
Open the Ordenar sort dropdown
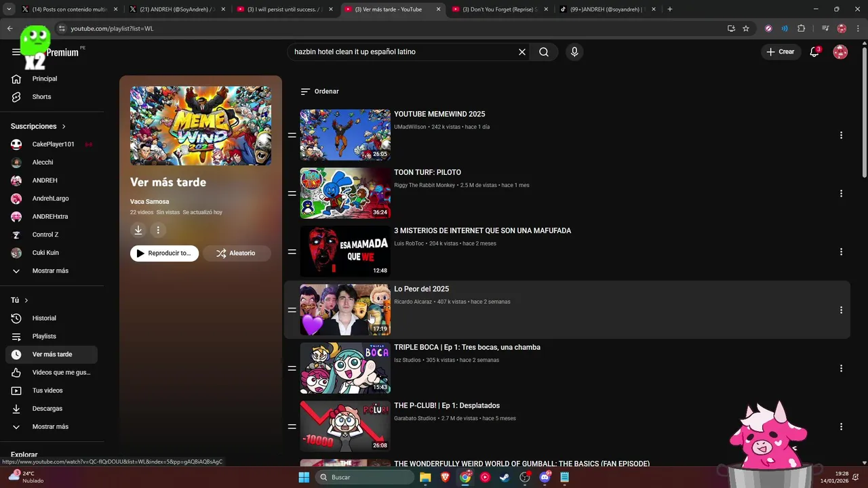click(319, 91)
